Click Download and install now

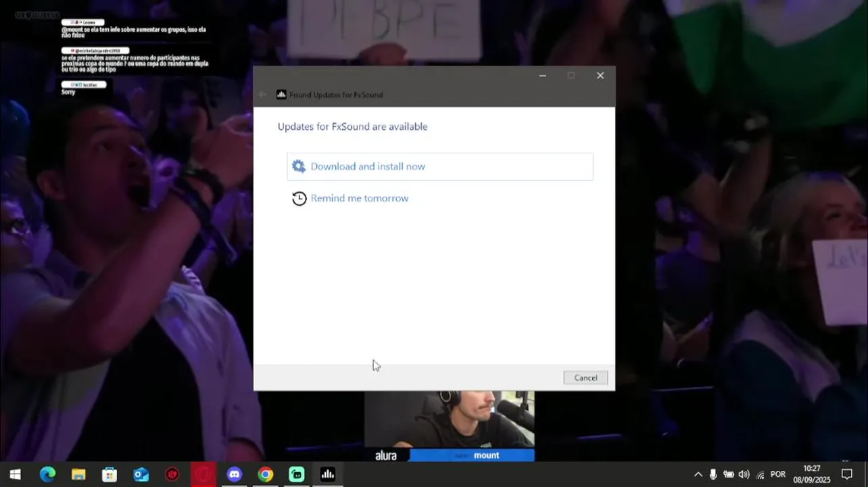coord(440,166)
